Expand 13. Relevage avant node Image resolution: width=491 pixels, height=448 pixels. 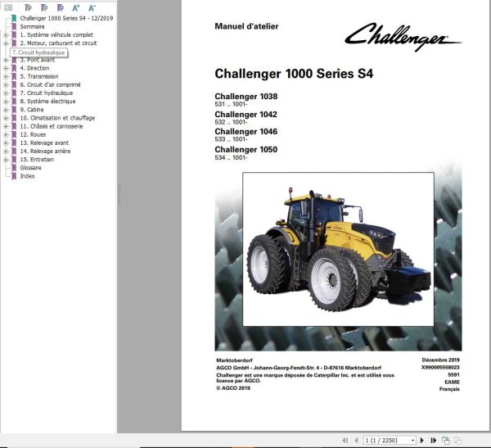click(6, 143)
